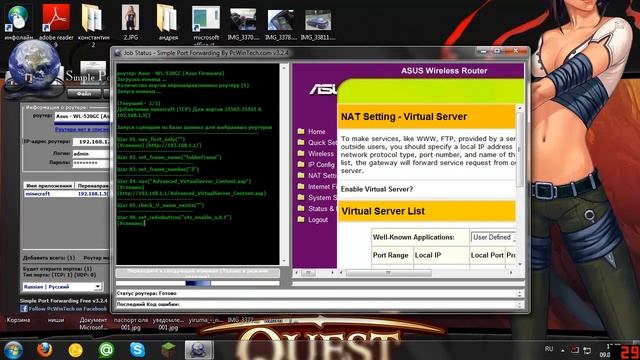Viewport: 640px width, 360px height.
Task: Click the yellow round taskbar icon
Action: (76, 350)
